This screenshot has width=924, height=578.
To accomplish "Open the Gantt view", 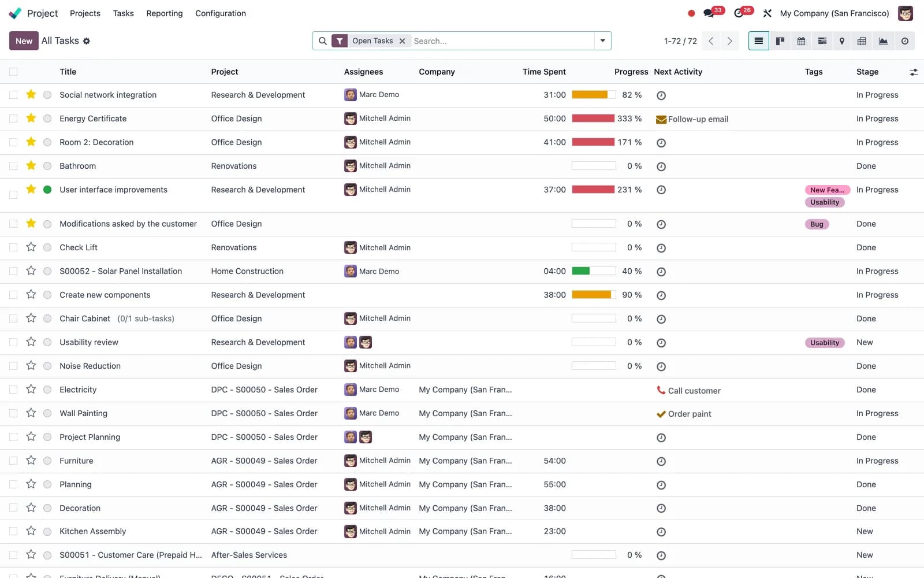I will (822, 41).
